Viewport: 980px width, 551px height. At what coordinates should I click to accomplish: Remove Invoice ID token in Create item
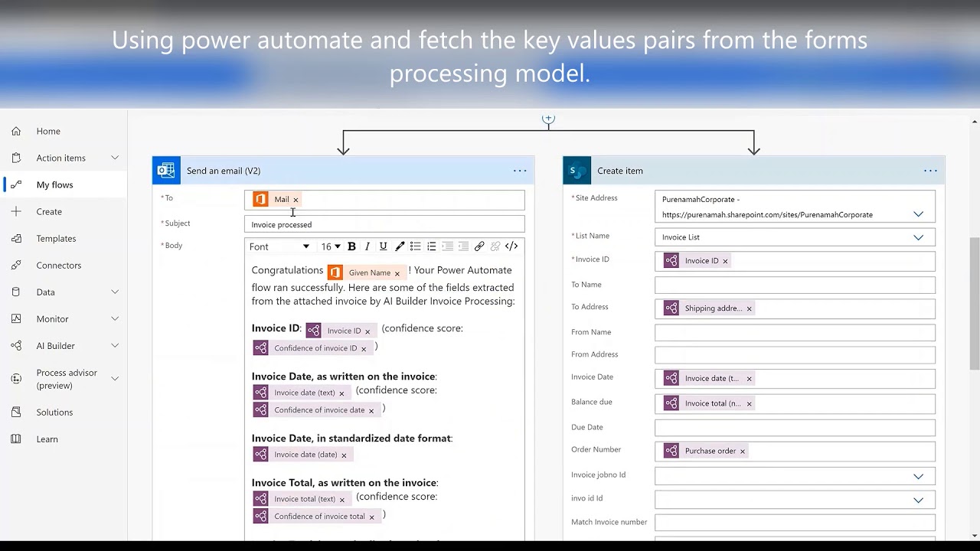(725, 261)
